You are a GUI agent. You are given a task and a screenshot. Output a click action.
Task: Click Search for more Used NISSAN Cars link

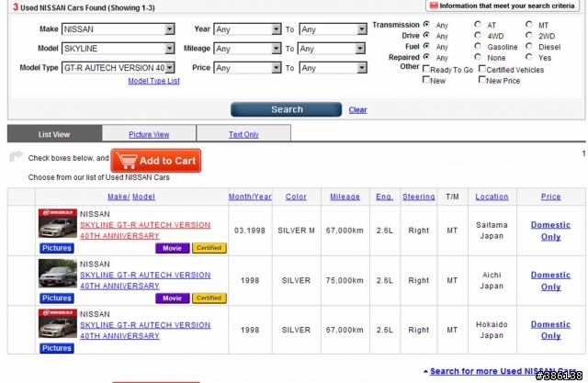[503, 371]
